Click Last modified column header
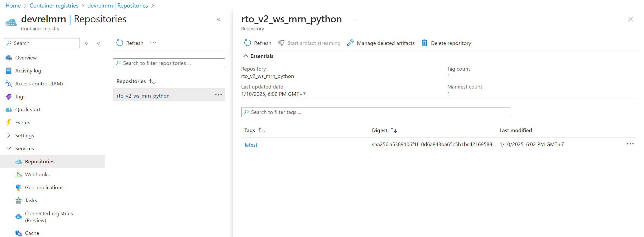 516,130
